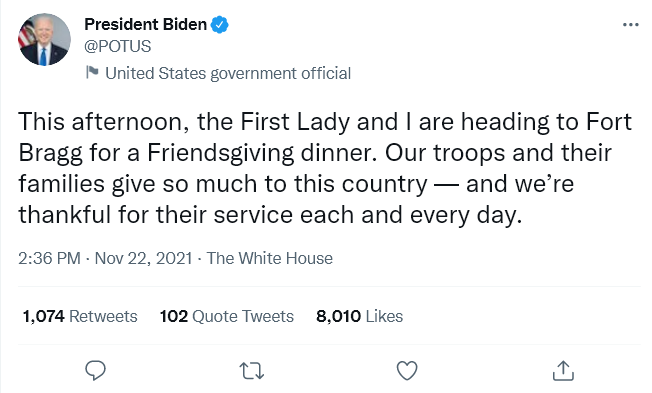Screen dimensions: 652x393
Task: Click the government official flag icon
Action: click(x=92, y=72)
